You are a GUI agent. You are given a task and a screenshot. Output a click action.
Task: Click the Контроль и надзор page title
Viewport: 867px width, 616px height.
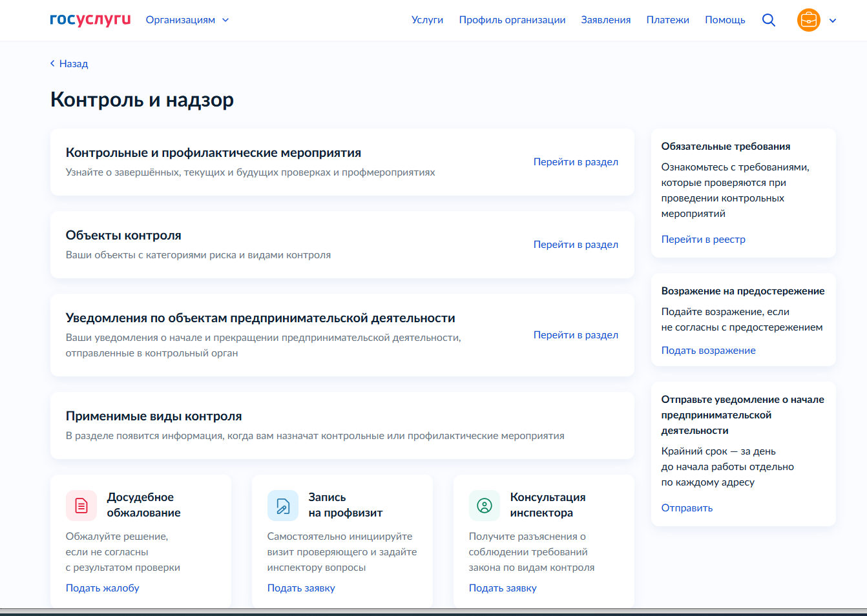(x=142, y=100)
